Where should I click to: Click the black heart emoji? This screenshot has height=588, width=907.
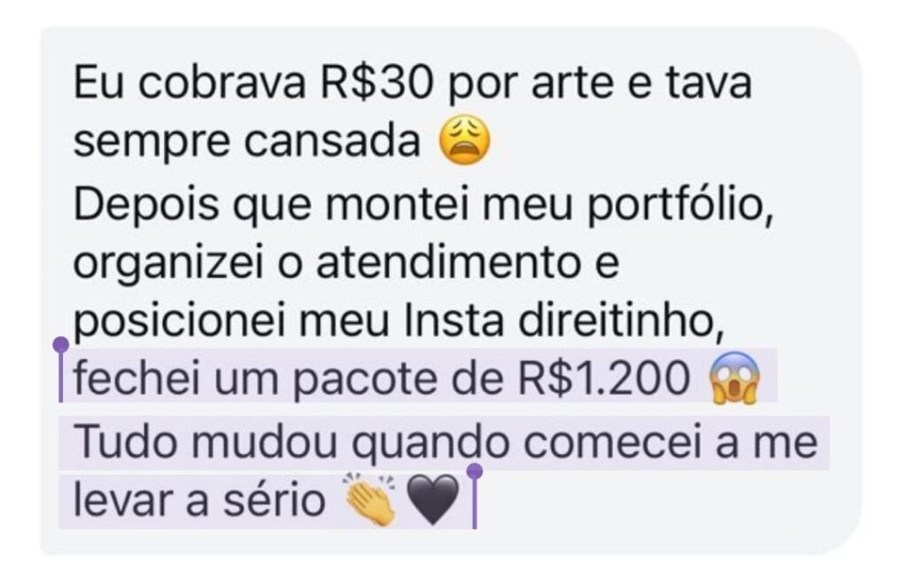(x=432, y=500)
